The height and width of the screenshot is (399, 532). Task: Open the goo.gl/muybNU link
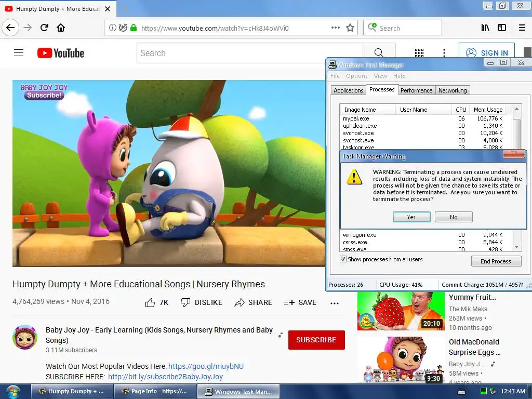206,366
